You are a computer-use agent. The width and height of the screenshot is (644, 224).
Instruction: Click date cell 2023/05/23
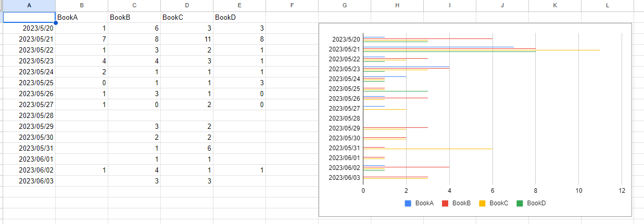point(29,61)
